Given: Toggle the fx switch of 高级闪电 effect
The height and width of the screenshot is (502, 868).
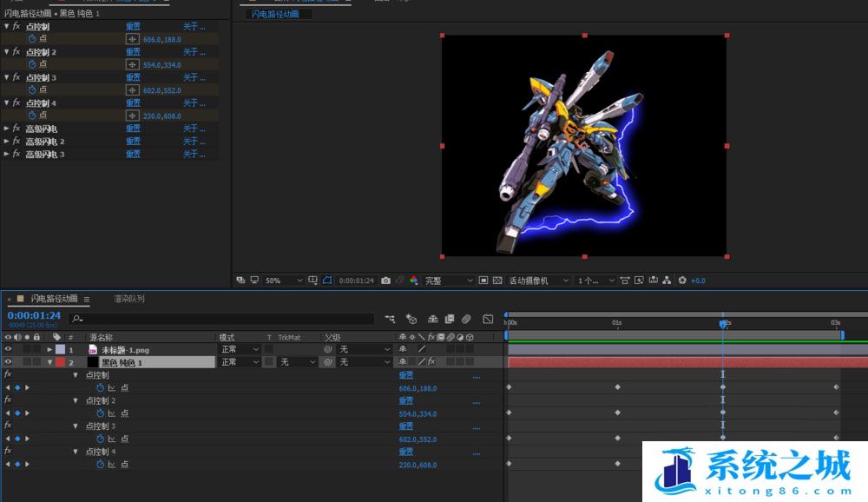Looking at the screenshot, I should 16,128.
